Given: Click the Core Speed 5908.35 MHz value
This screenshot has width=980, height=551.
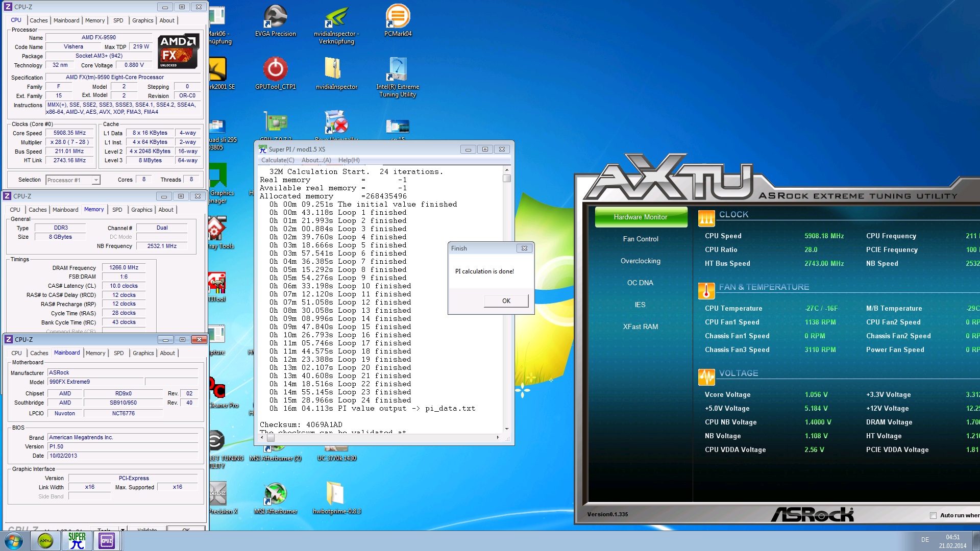Looking at the screenshot, I should coord(69,133).
